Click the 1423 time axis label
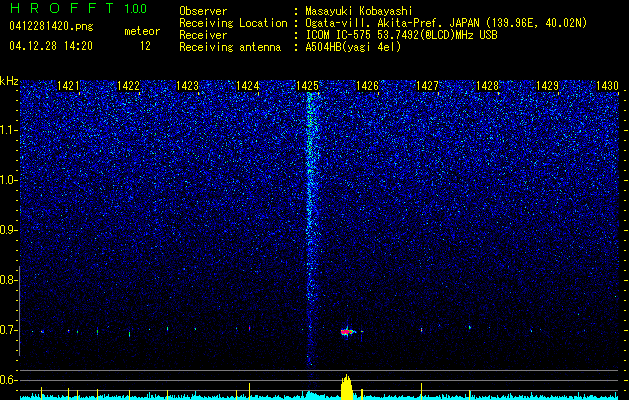629x400 pixels. (188, 86)
